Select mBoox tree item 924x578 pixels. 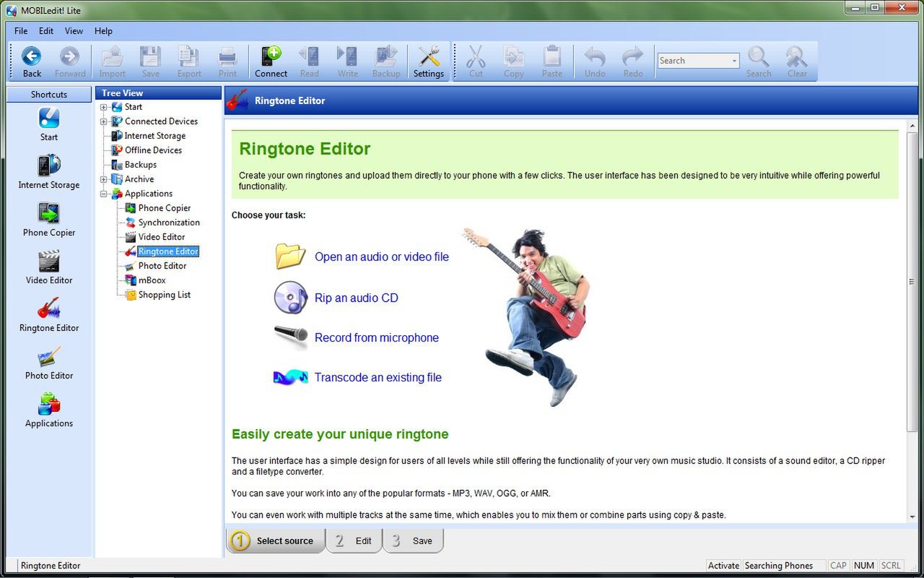152,280
